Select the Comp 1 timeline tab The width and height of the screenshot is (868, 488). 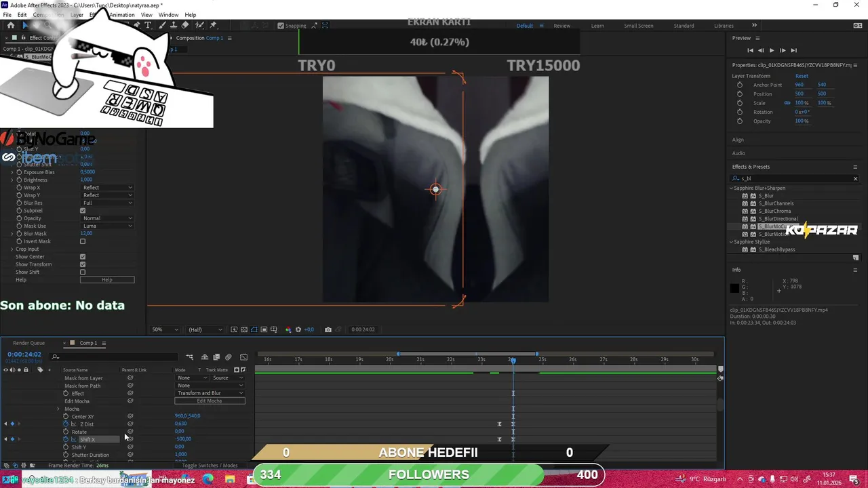click(88, 343)
